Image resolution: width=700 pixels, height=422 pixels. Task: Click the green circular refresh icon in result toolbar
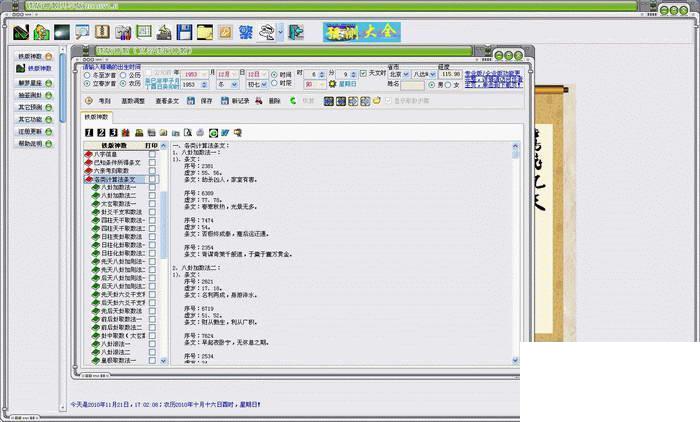[x=213, y=133]
